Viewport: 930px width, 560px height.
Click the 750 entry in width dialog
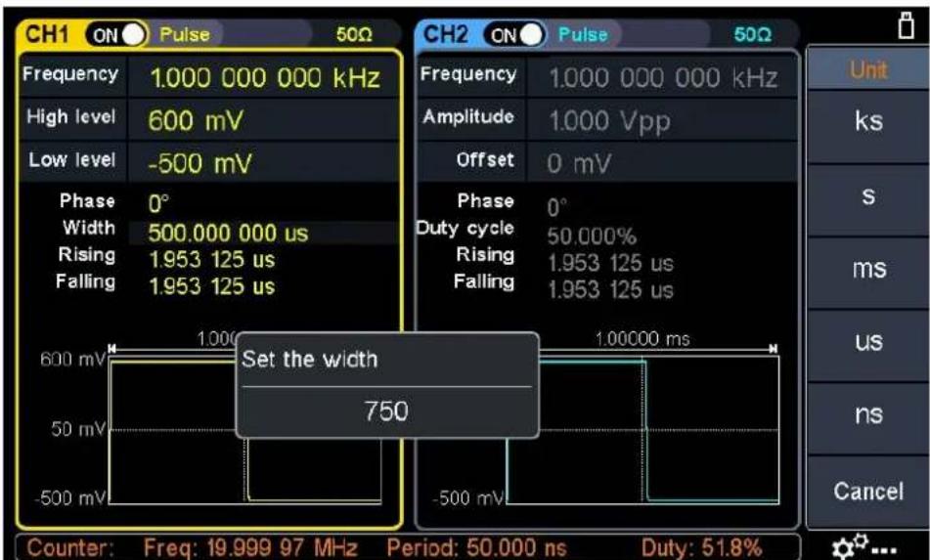(x=386, y=411)
